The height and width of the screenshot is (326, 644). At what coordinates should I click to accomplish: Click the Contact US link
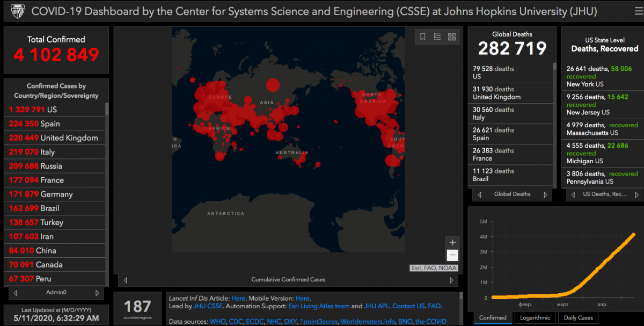[408, 306]
